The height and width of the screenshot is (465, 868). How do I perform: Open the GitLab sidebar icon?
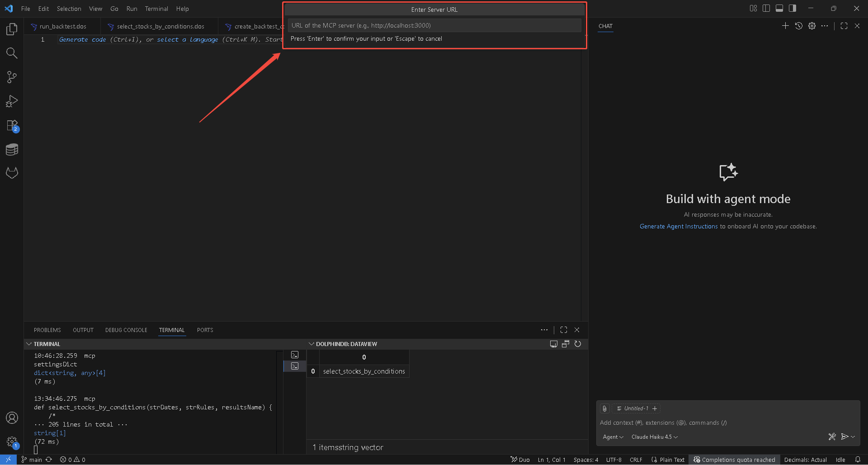click(x=12, y=173)
